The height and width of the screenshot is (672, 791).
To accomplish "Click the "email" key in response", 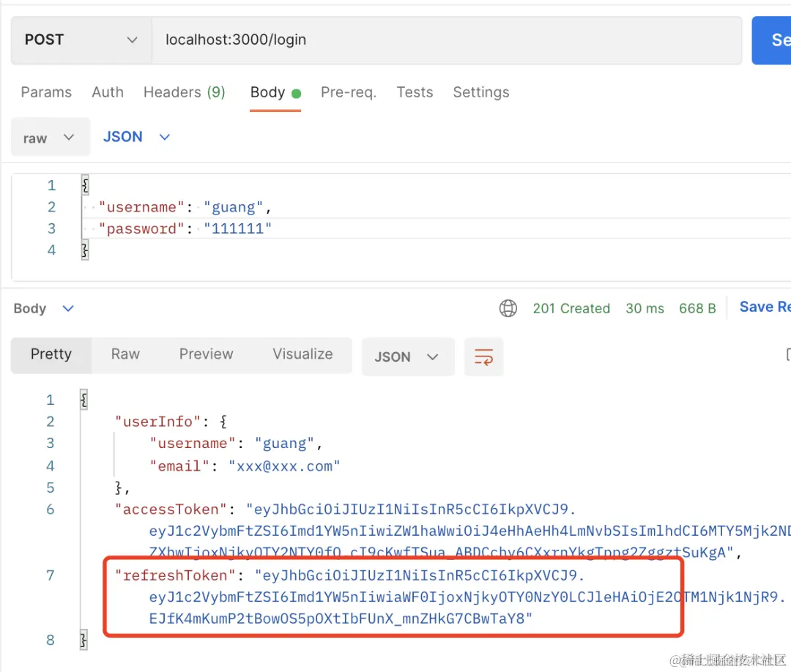I will click(179, 466).
